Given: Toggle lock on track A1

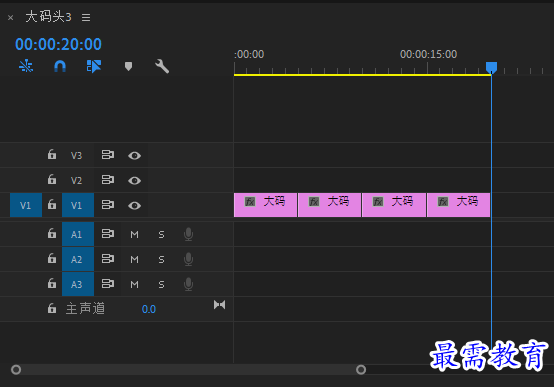Looking at the screenshot, I should pos(52,233).
